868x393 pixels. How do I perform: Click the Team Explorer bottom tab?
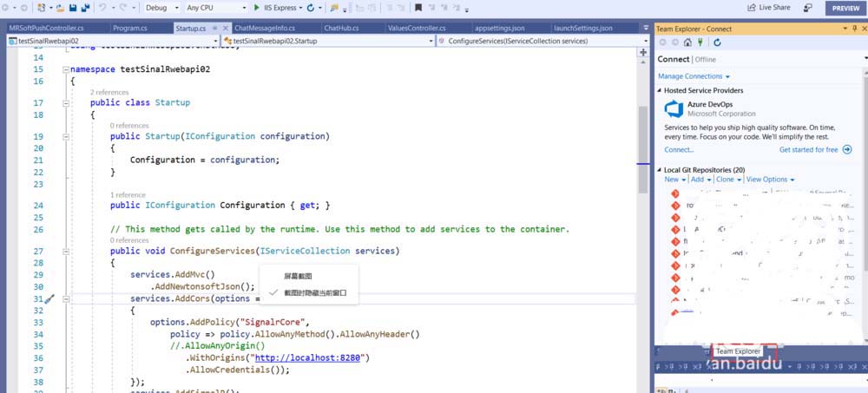[738, 351]
